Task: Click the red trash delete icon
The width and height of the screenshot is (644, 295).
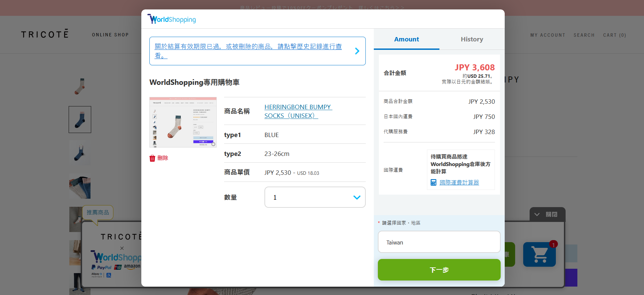Action: click(152, 158)
